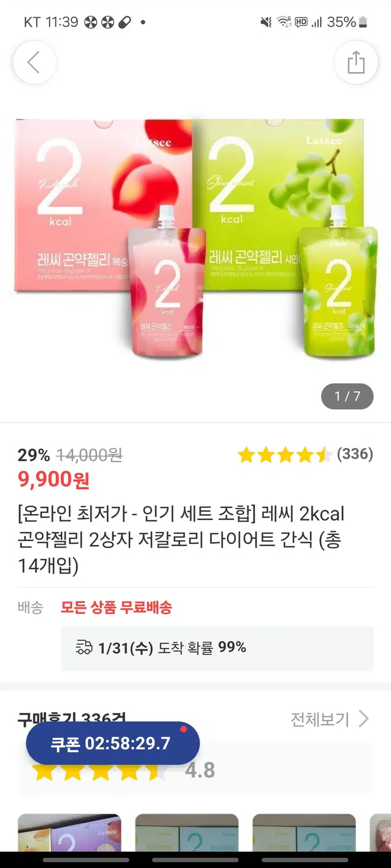Expand reviews via 전체보기 chevron arrow

364,719
